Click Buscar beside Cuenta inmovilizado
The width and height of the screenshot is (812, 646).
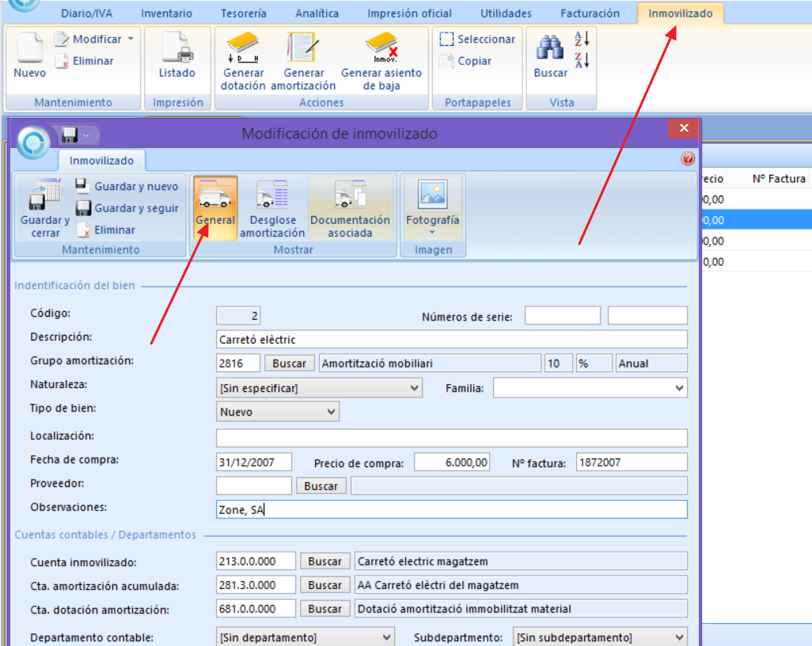click(324, 561)
